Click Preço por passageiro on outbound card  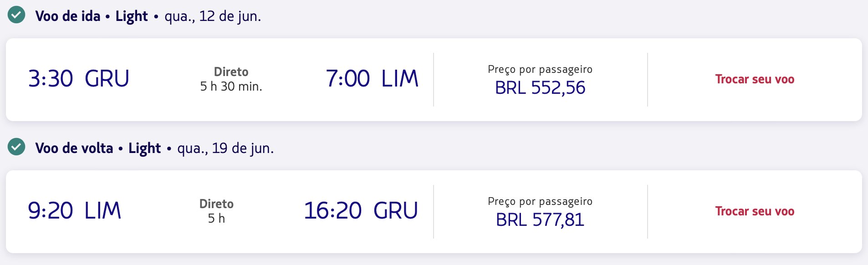(x=540, y=69)
